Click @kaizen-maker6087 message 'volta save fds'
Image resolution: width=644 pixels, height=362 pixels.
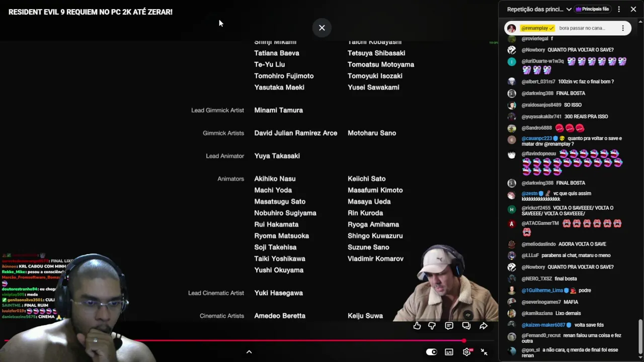tap(589, 325)
